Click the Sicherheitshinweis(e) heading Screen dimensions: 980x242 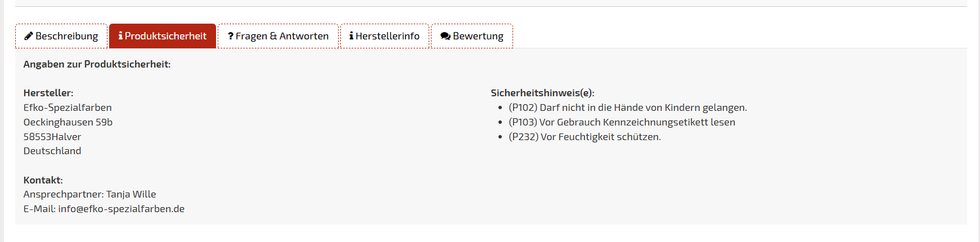tap(542, 93)
